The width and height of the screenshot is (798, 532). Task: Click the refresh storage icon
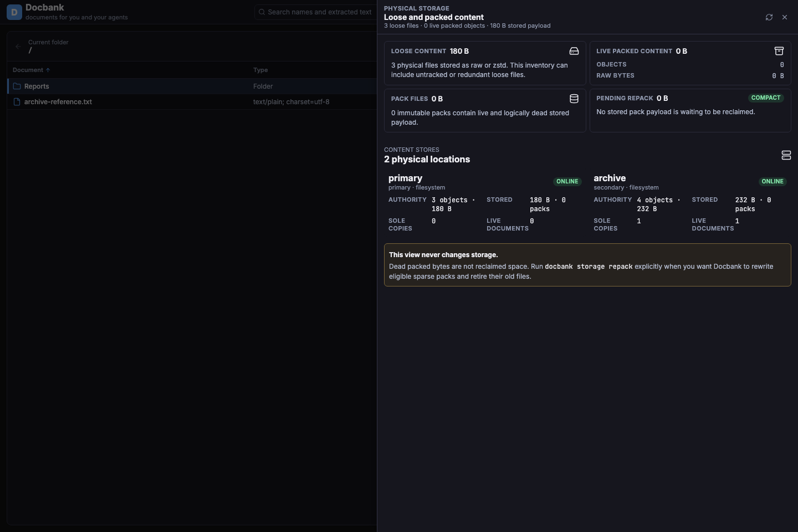pyautogui.click(x=769, y=17)
